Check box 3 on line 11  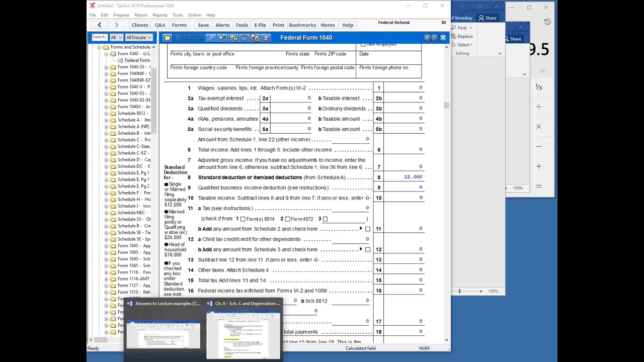tap(325, 219)
